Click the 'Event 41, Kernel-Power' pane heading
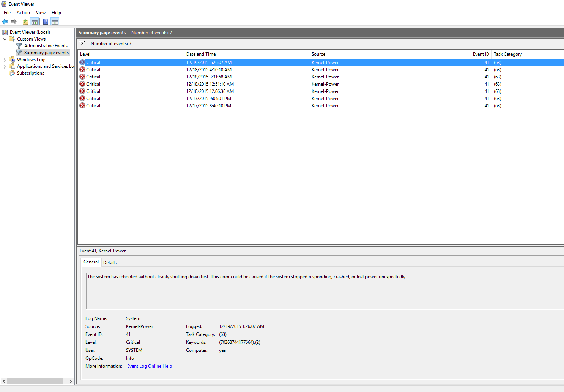Viewport: 564px width, 392px height. click(103, 251)
